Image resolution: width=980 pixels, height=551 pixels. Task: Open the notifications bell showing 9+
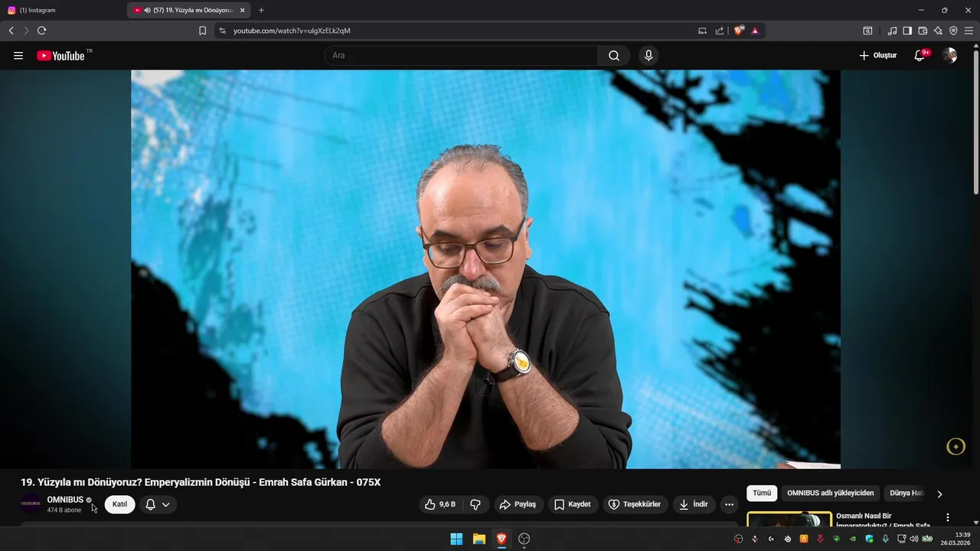920,55
